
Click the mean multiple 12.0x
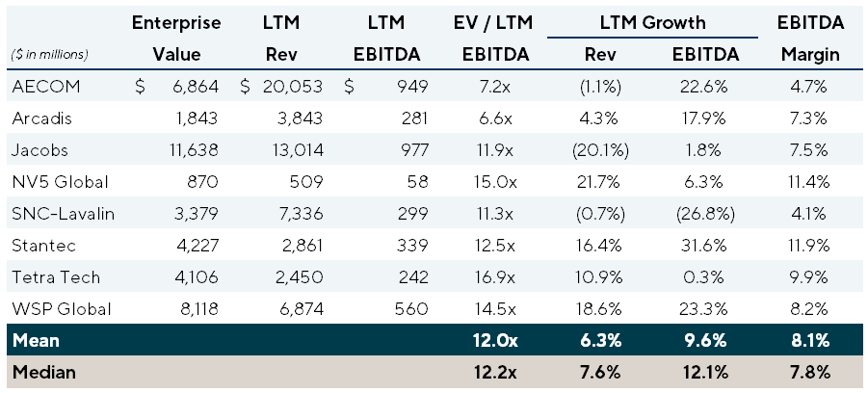coord(493,341)
